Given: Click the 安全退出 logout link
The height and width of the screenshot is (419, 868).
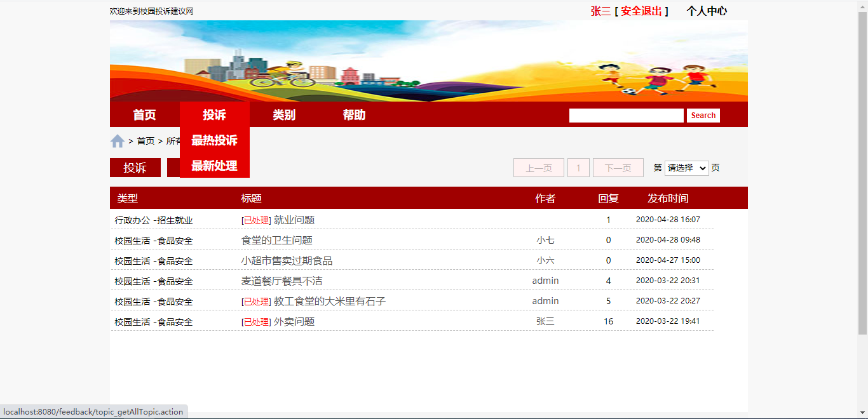Looking at the screenshot, I should [x=641, y=11].
